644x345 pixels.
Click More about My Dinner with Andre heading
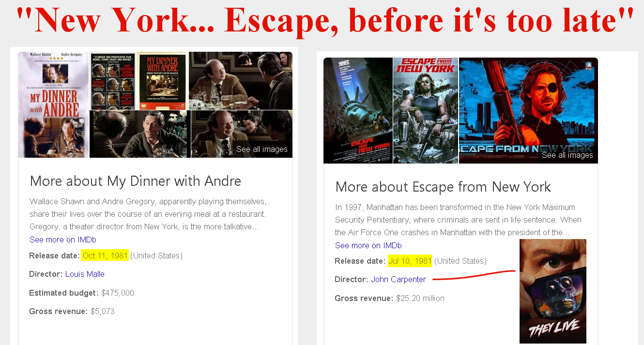136,181
